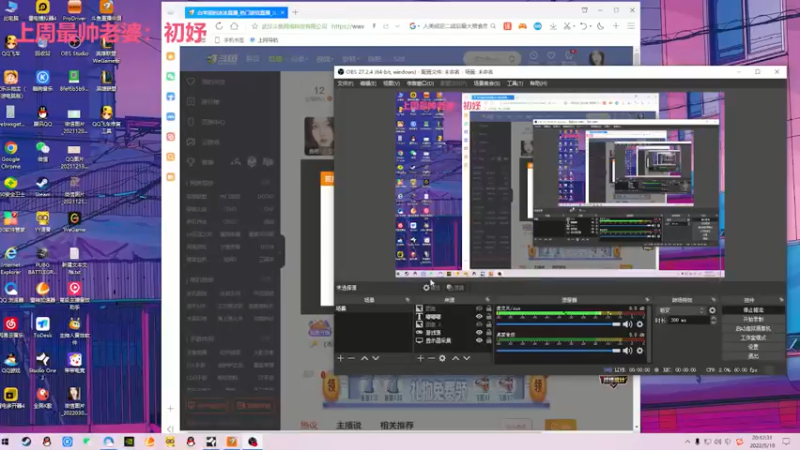
Task: Open watch history clock icon on Douyu page
Action: [533, 57]
